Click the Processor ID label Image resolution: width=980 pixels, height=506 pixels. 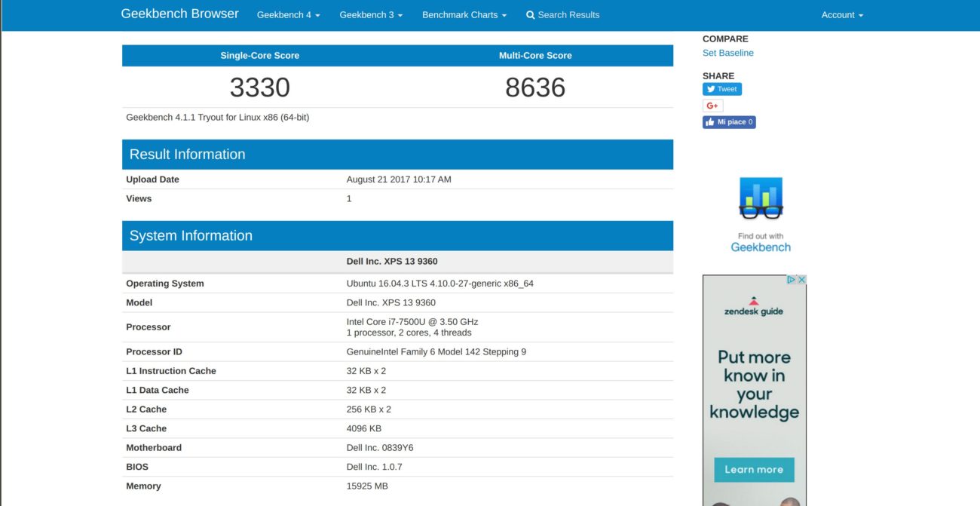tap(155, 352)
